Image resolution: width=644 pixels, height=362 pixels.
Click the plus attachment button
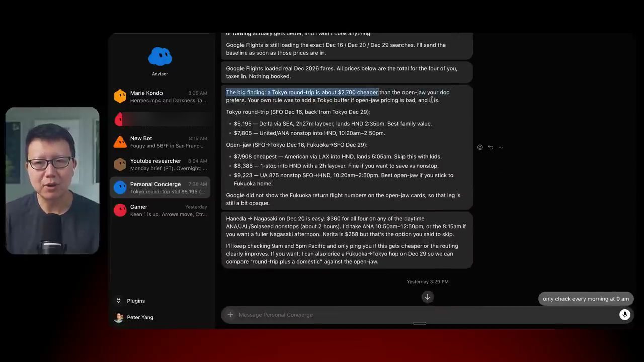pos(230,315)
